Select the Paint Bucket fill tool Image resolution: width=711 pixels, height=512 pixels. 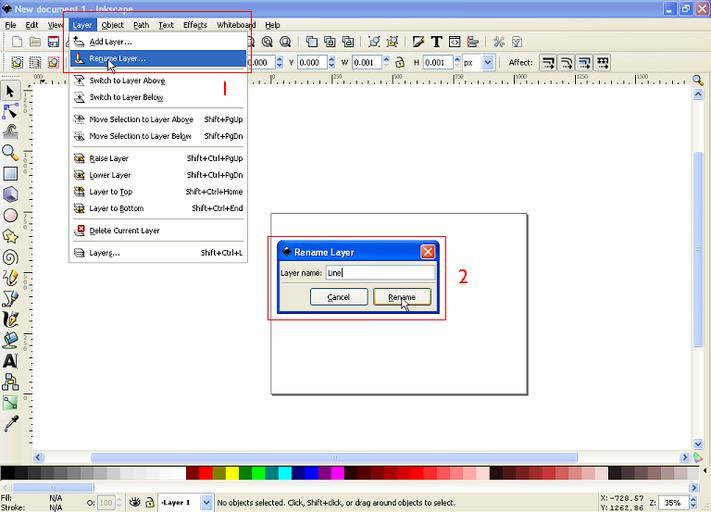(x=10, y=340)
